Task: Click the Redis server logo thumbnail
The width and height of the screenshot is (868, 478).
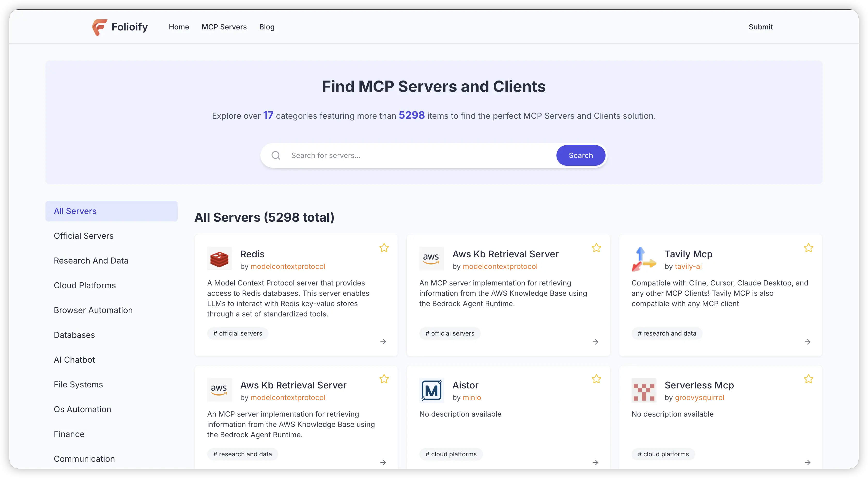Action: pyautogui.click(x=219, y=259)
